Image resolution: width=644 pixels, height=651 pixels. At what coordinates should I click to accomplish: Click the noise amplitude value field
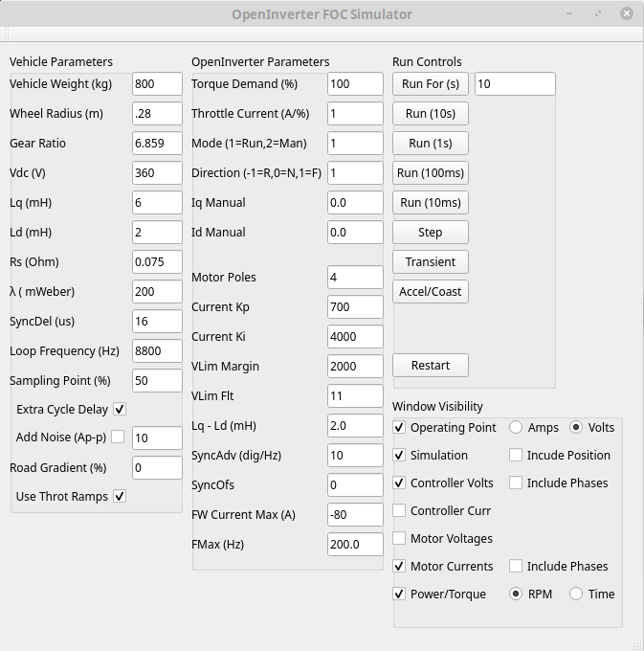click(157, 438)
